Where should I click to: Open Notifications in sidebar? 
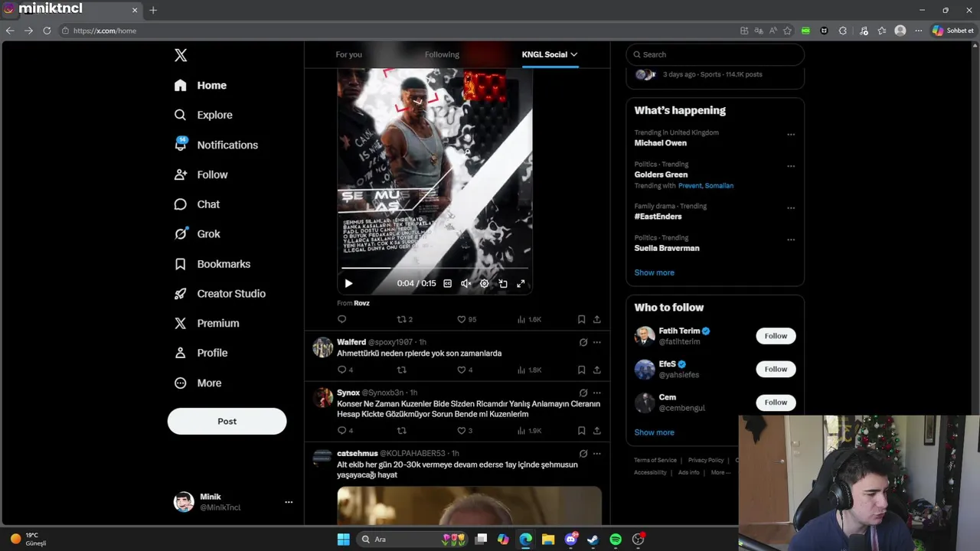pos(216,145)
